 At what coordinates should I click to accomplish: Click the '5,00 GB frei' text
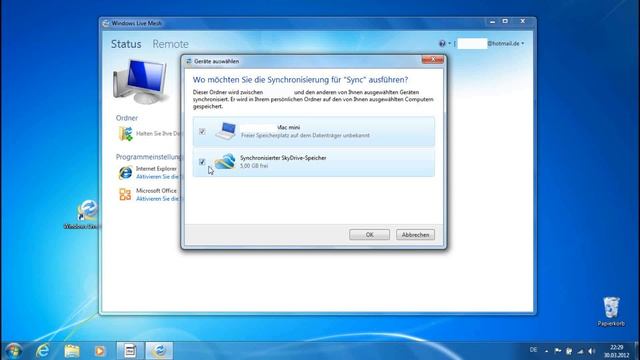click(254, 166)
